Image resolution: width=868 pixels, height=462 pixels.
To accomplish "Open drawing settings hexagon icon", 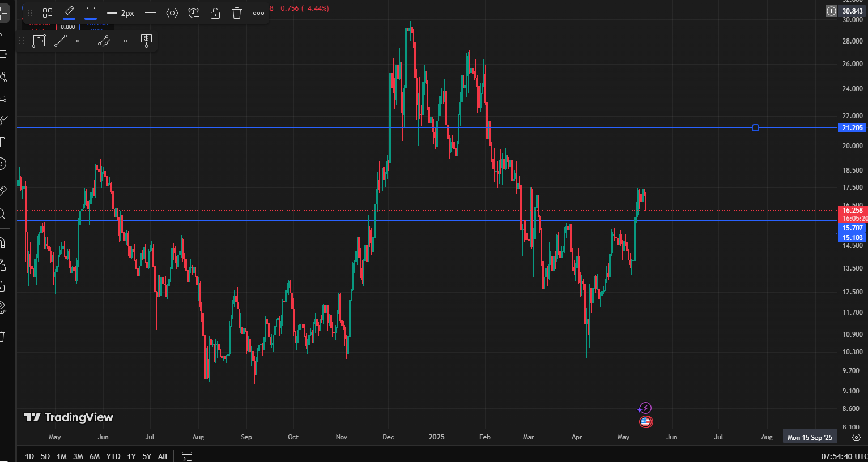I will tap(172, 12).
